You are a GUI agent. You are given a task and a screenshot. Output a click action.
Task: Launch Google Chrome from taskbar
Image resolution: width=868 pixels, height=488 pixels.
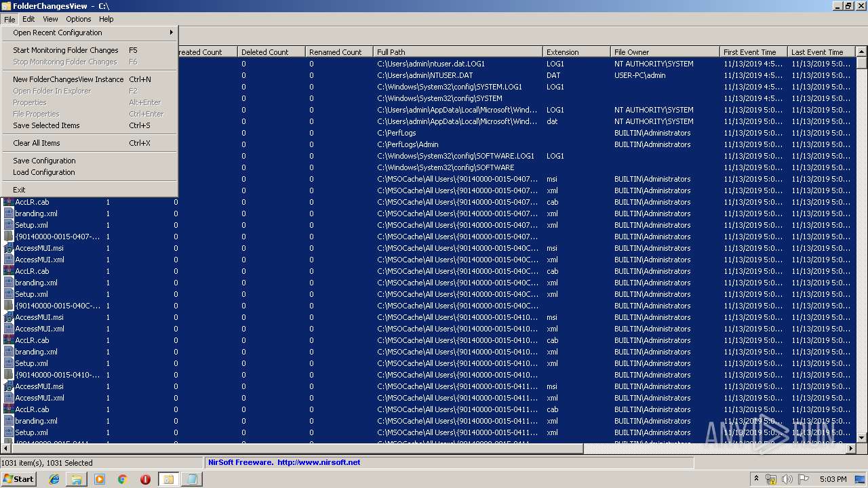tap(123, 479)
